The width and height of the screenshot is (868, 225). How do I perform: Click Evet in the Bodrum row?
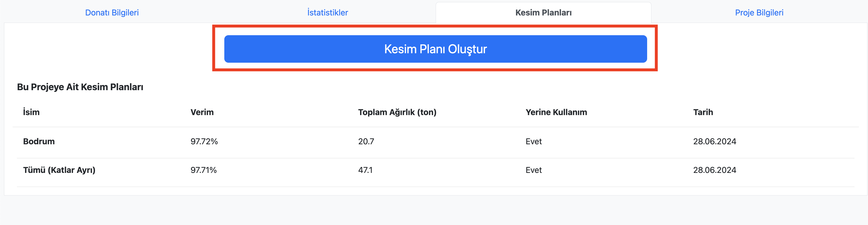[533, 141]
